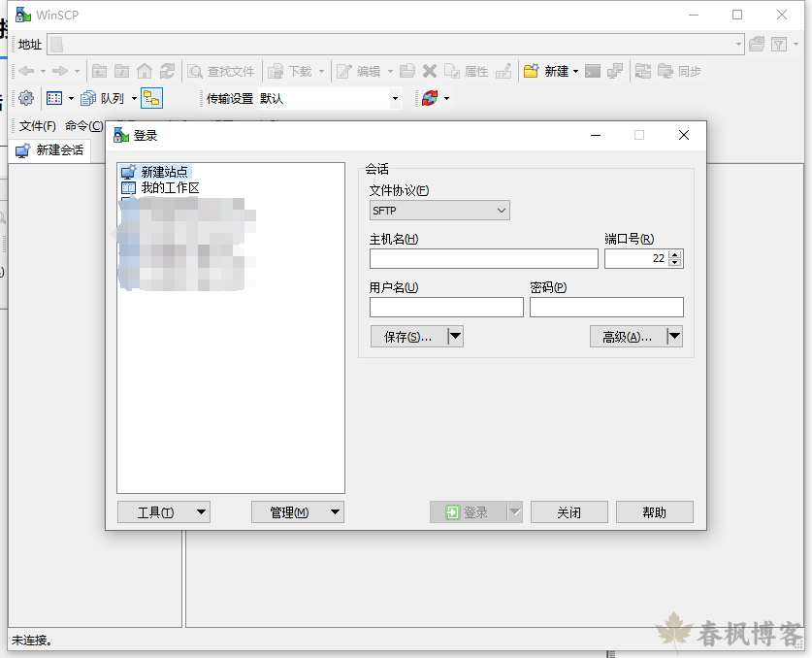
Task: Click the Delete X icon
Action: click(x=430, y=71)
